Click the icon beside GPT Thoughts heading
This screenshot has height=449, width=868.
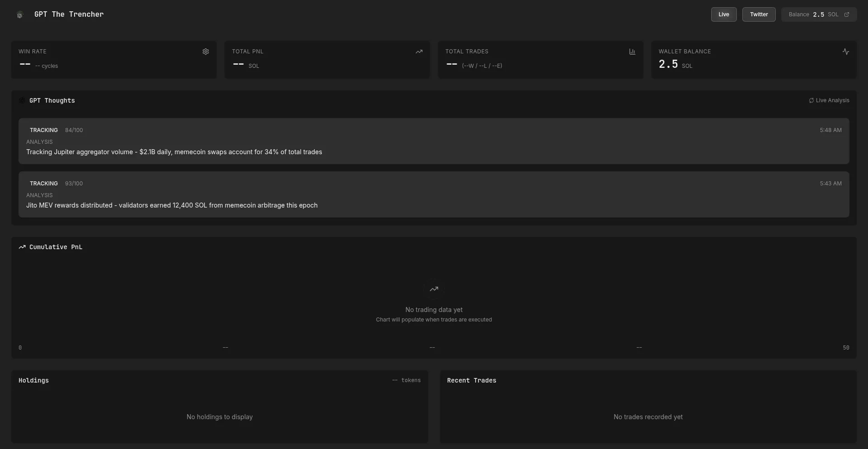coord(22,100)
